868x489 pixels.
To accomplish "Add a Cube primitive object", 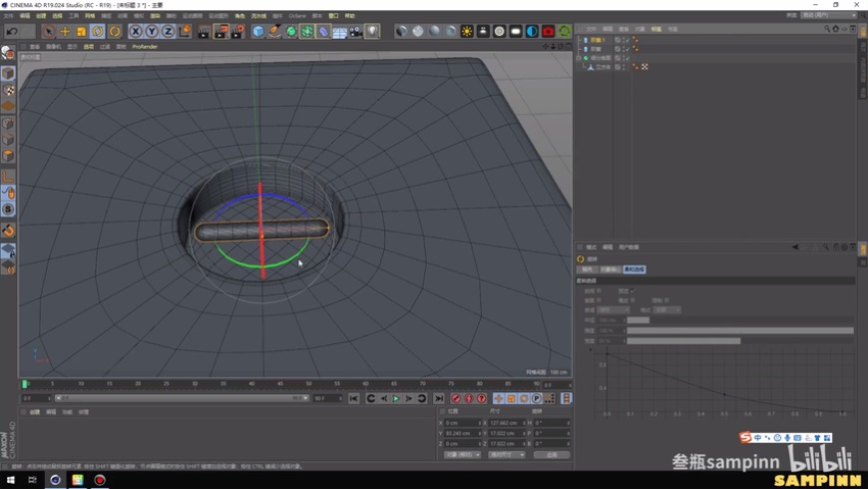I will coord(258,32).
